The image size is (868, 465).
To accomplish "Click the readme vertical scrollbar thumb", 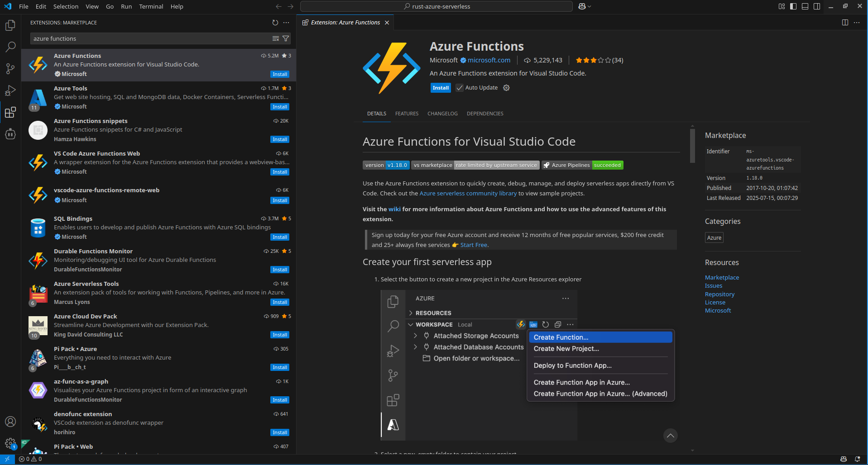I will pos(692,146).
